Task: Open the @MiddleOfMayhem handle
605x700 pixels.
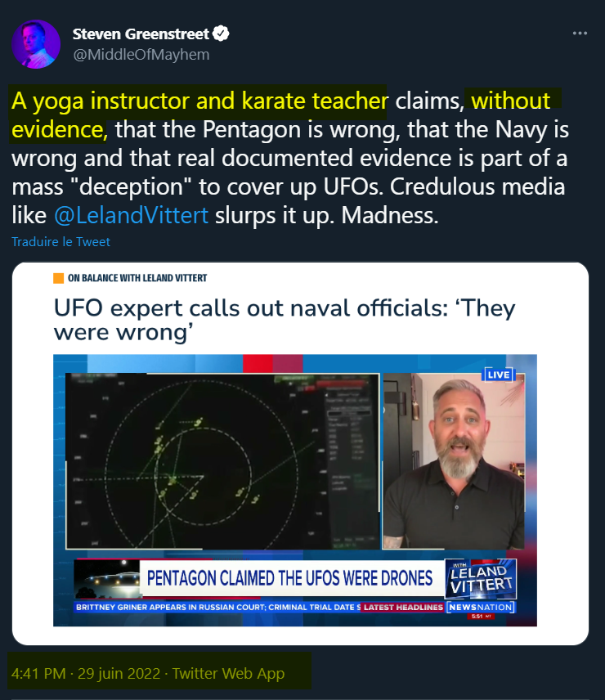Action: [141, 55]
